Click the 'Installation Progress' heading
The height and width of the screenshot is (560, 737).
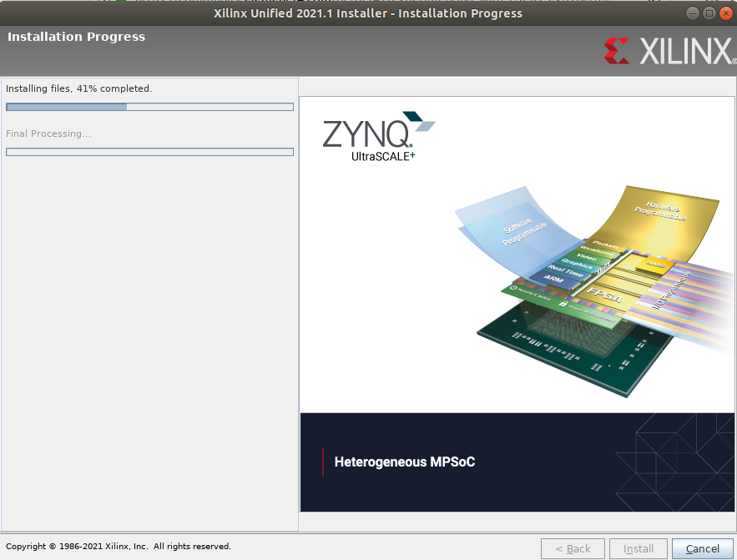pos(77,37)
